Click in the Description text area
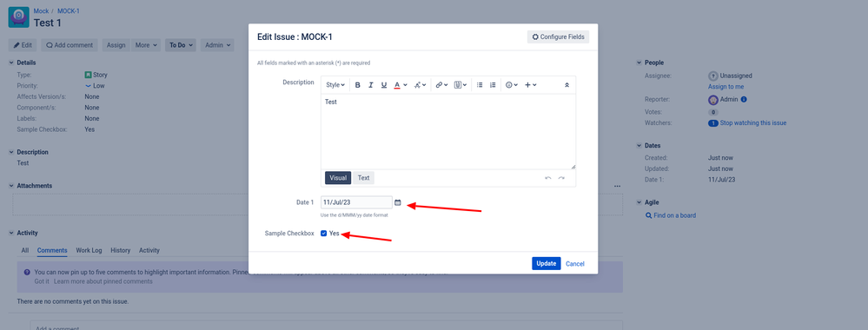Image resolution: width=868 pixels, height=330 pixels. pyautogui.click(x=448, y=132)
